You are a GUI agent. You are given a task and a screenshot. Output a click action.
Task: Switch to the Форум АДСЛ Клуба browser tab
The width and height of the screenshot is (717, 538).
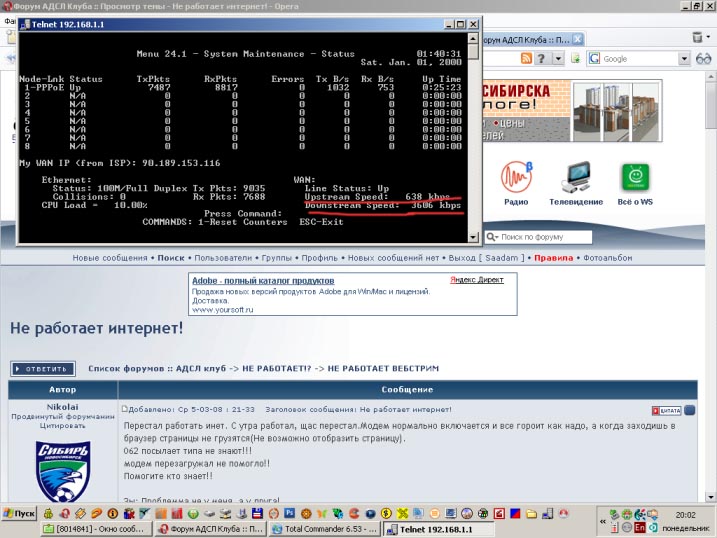(524, 40)
